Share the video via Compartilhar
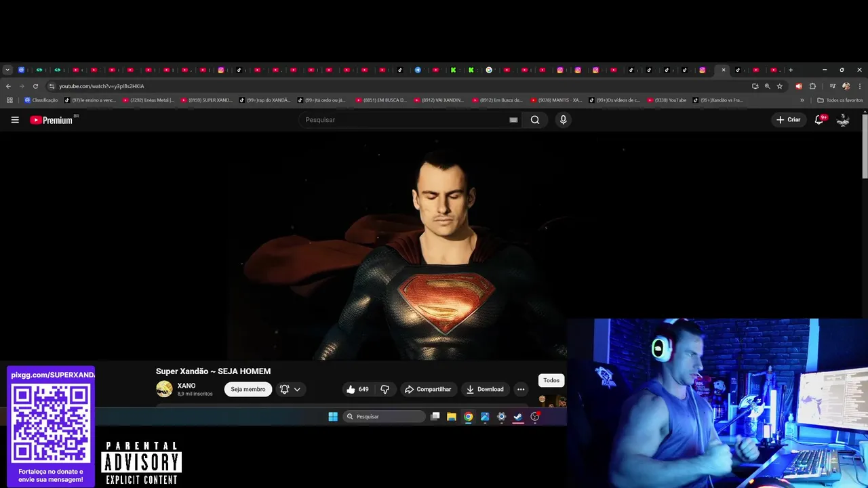This screenshot has height=488, width=868. [x=428, y=389]
